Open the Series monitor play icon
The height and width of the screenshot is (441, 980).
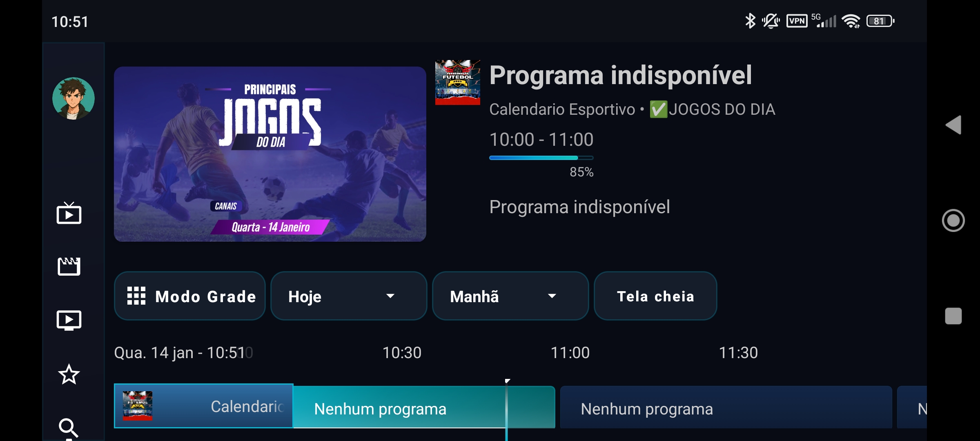point(69,320)
